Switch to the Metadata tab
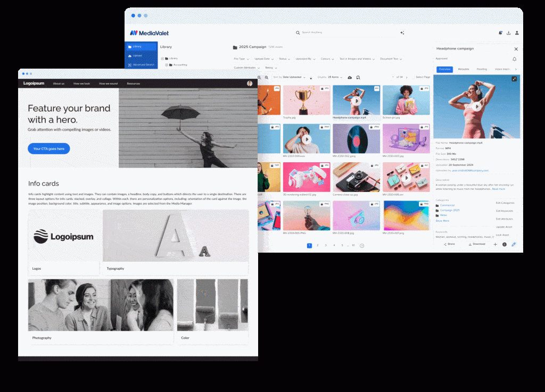This screenshot has height=392, width=545. click(x=463, y=69)
